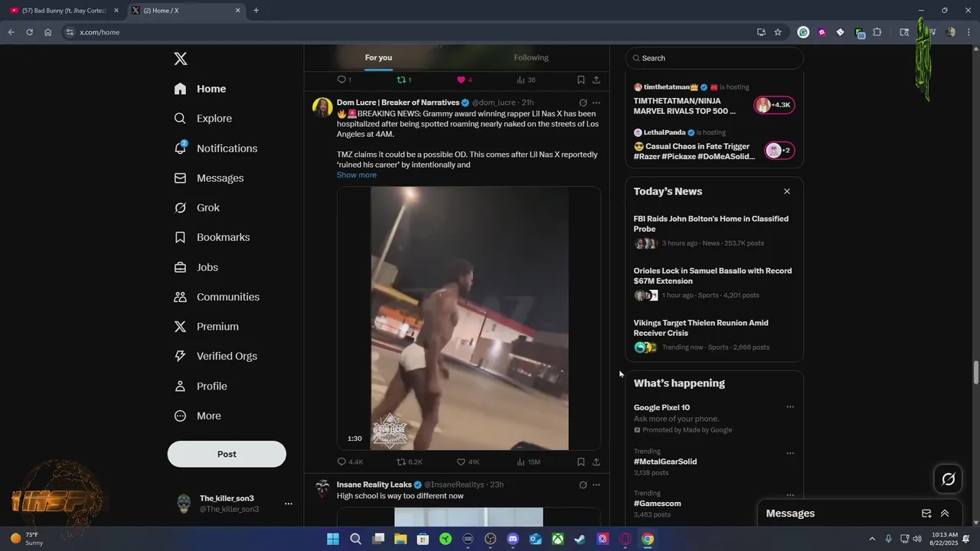Screen dimensions: 980x551
Task: Expand the More menu in sidebar
Action: 198,416
